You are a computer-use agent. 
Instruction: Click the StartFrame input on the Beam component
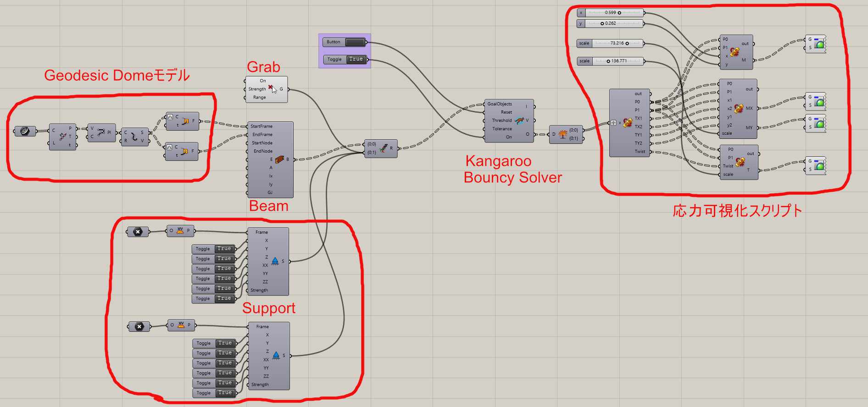pyautogui.click(x=262, y=126)
